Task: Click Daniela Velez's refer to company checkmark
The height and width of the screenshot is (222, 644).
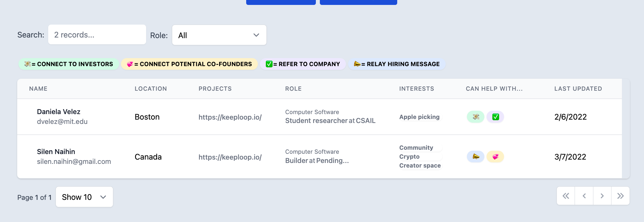Action: (495, 117)
